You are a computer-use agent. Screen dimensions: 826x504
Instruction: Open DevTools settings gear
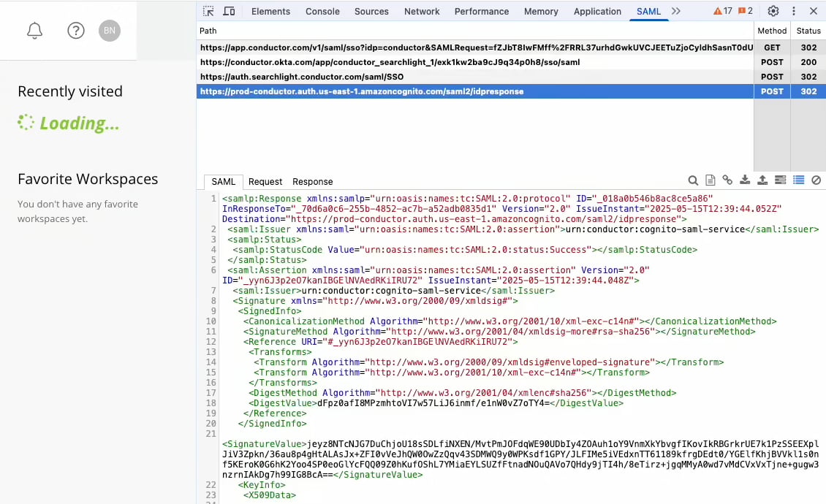tap(773, 11)
